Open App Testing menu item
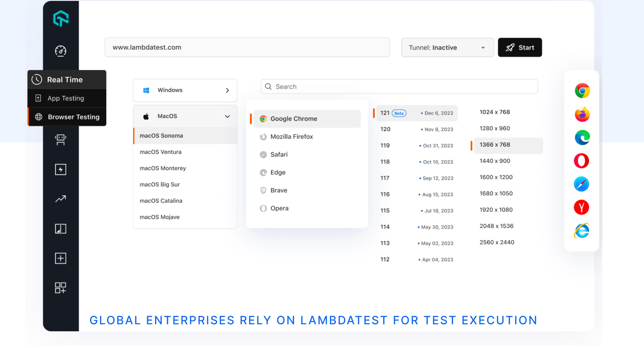The width and height of the screenshot is (644, 348). 67,98
